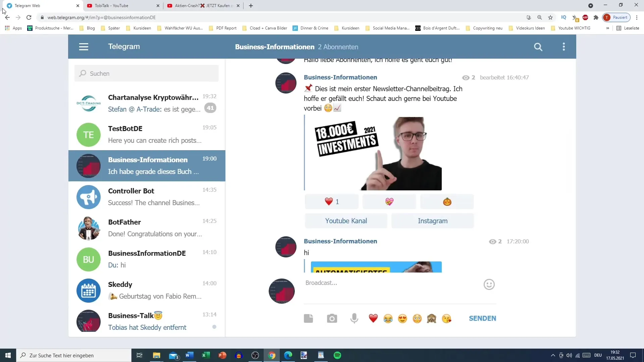Open Chartanalyse Kryptowähr... chat
This screenshot has width=644, height=362.
147,103
